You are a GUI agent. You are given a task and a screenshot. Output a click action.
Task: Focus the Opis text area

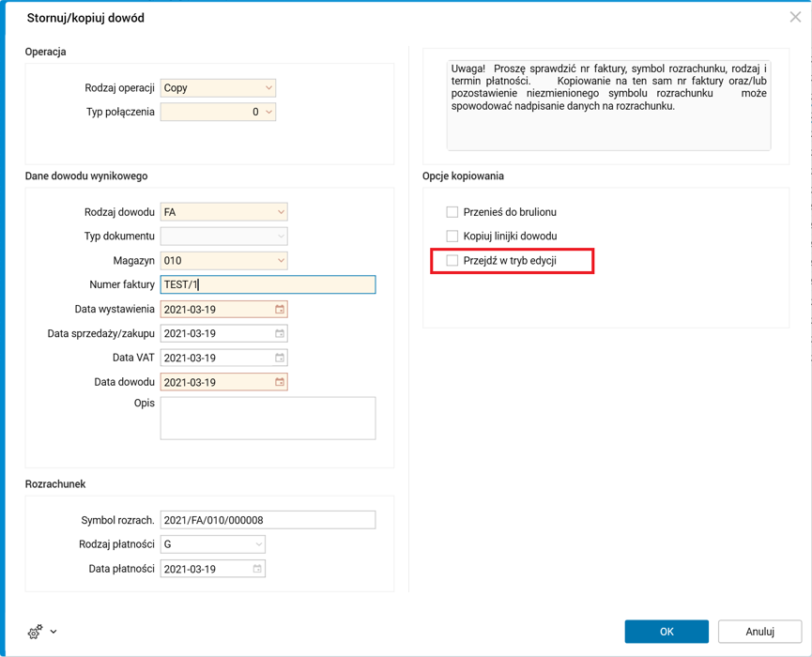coord(268,418)
